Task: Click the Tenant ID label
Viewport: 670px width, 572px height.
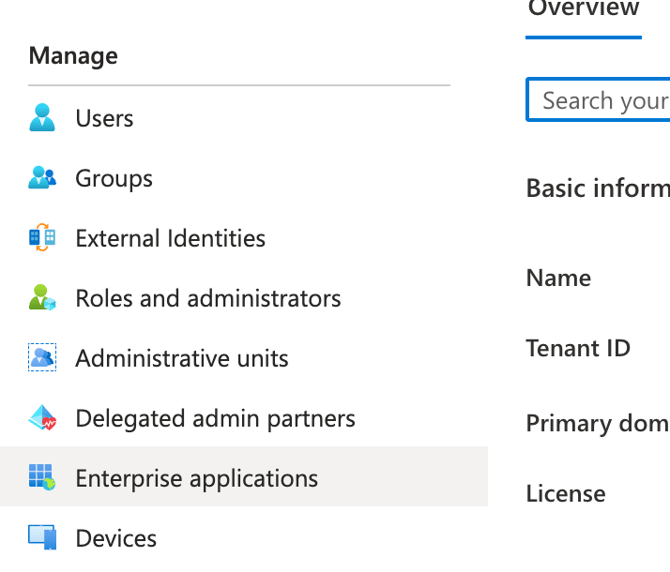Action: (x=578, y=348)
